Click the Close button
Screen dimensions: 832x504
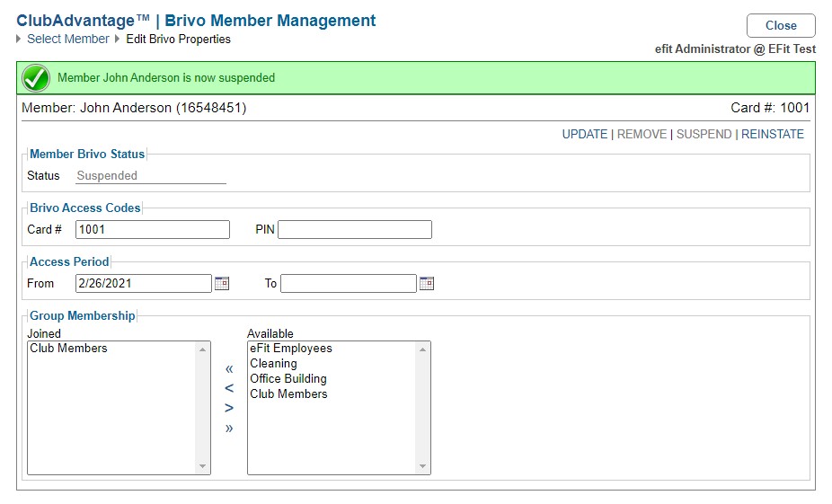pos(781,25)
